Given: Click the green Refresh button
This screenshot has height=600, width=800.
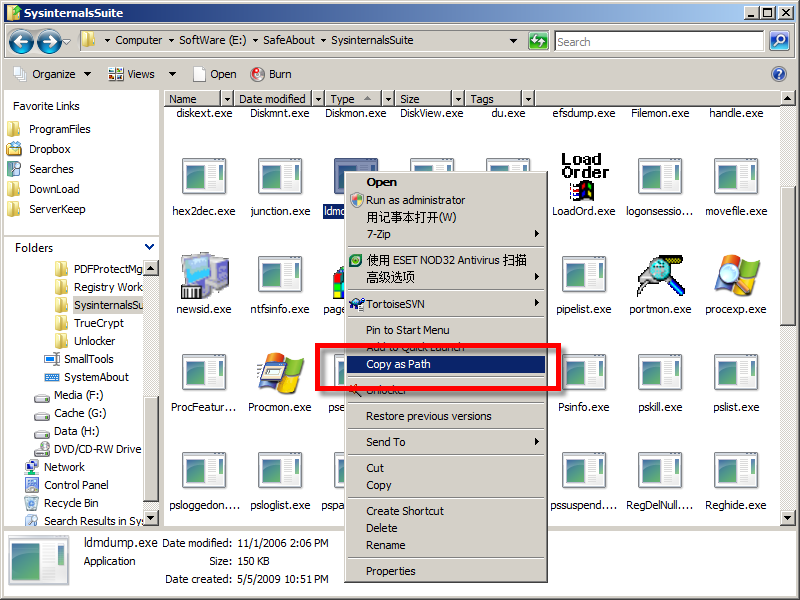Looking at the screenshot, I should 538,40.
